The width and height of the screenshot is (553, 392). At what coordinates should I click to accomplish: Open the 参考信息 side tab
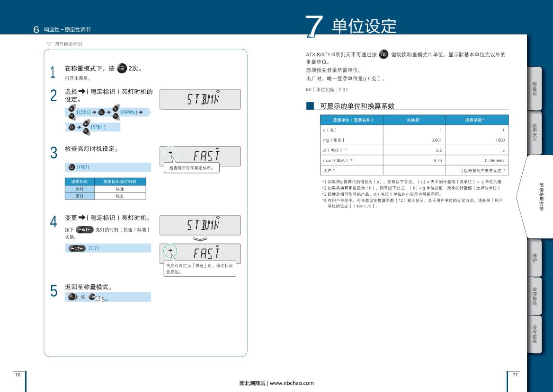coord(534,334)
